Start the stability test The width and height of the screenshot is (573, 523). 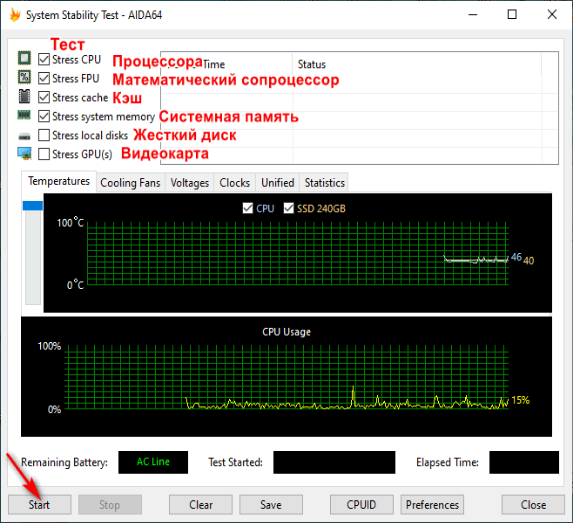39,505
